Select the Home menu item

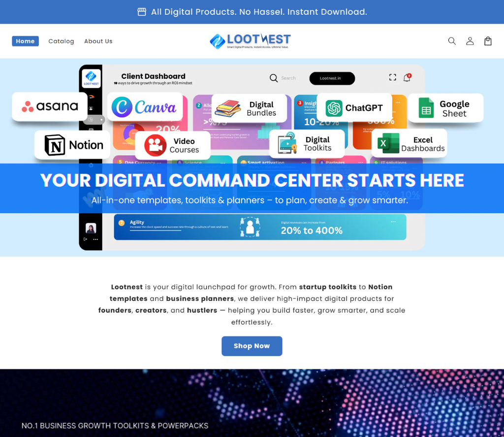coord(26,41)
